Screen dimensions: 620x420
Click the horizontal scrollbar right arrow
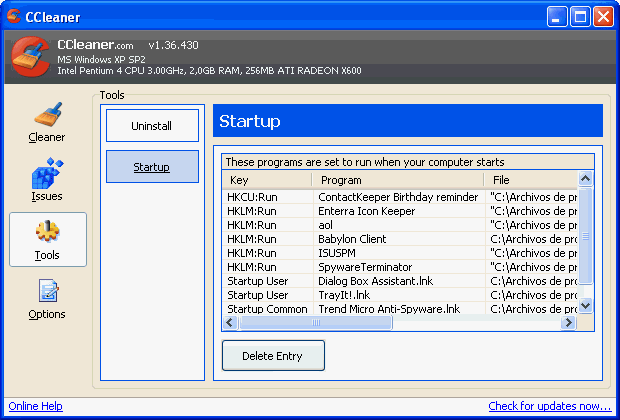[x=569, y=322]
